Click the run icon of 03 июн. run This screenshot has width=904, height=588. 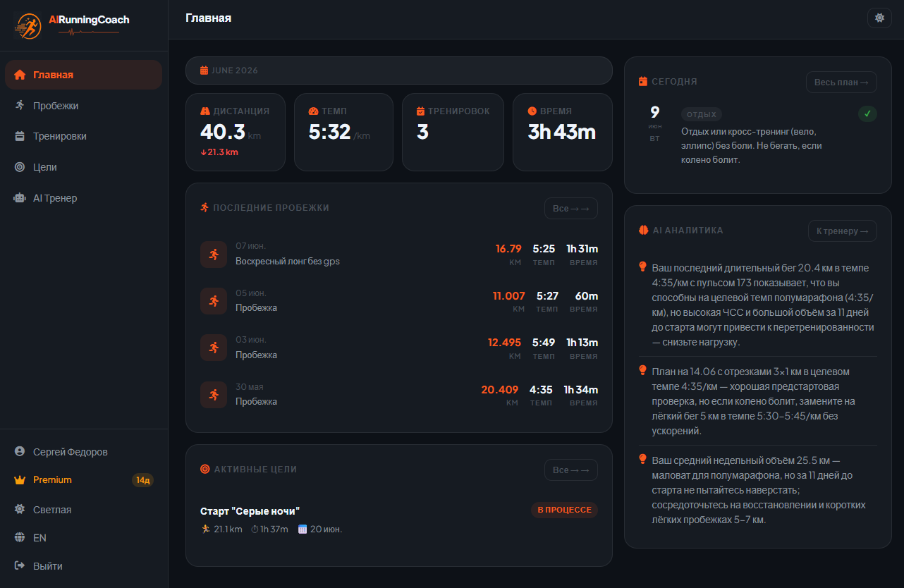point(214,348)
